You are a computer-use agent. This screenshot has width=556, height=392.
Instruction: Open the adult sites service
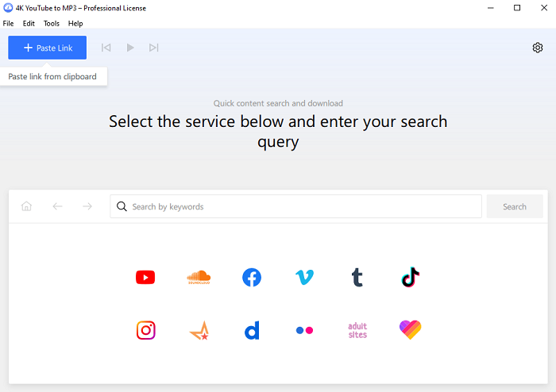pyautogui.click(x=357, y=330)
